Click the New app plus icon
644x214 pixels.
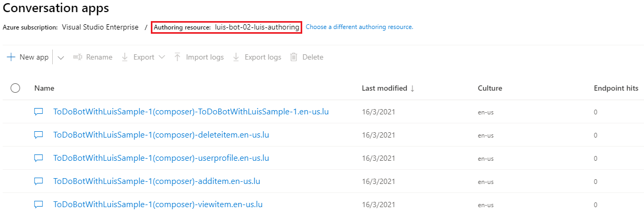11,57
